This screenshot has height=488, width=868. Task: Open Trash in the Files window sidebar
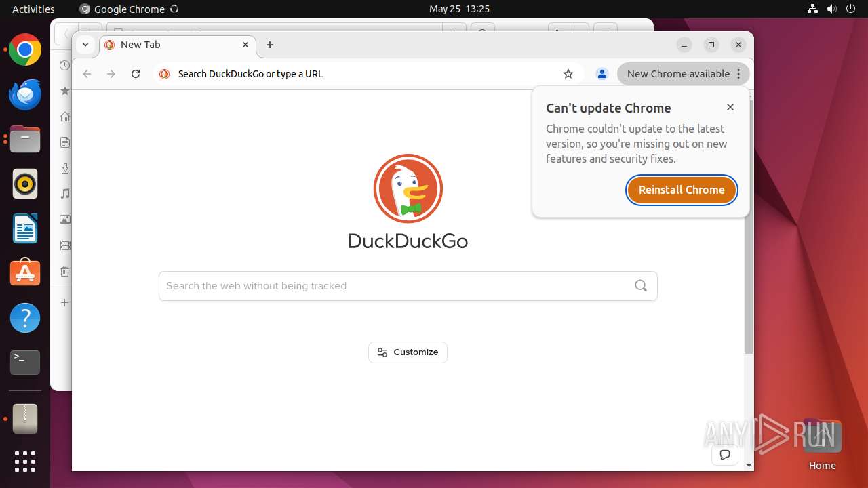coord(65,271)
